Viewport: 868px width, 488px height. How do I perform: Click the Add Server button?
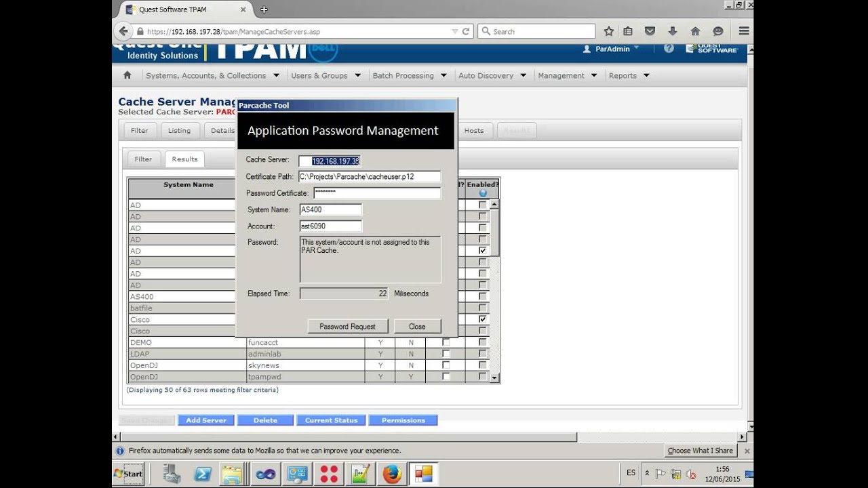pyautogui.click(x=206, y=420)
